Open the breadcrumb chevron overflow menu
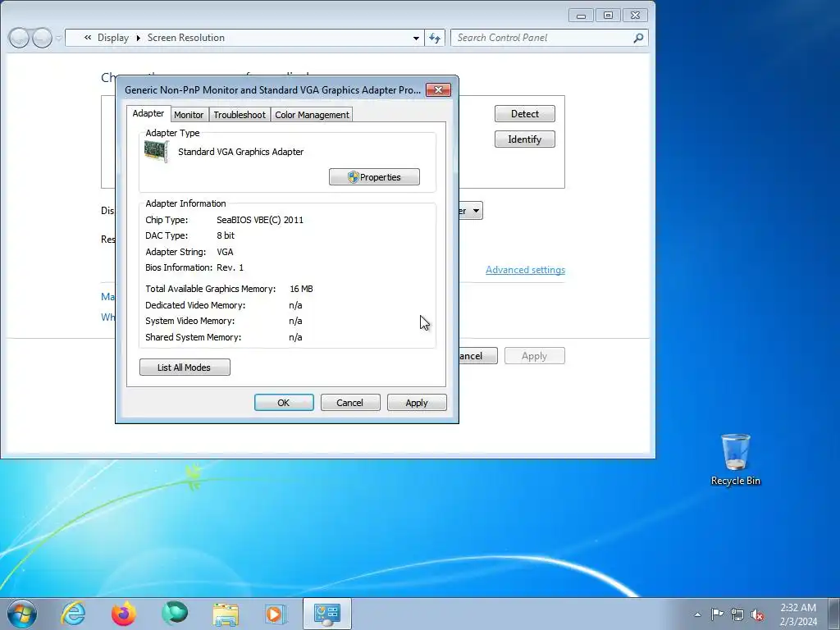 87,38
